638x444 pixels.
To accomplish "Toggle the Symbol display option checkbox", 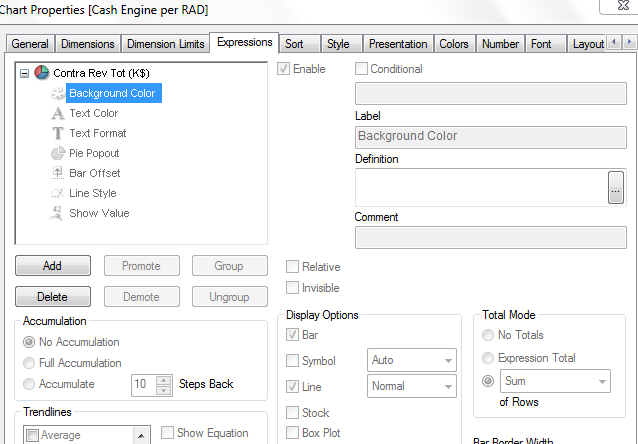I will [x=293, y=360].
